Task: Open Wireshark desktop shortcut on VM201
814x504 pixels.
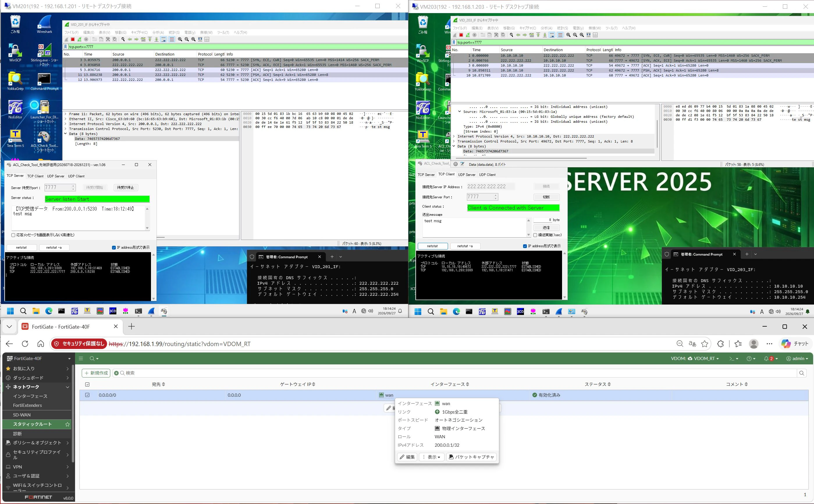Action: (44, 24)
